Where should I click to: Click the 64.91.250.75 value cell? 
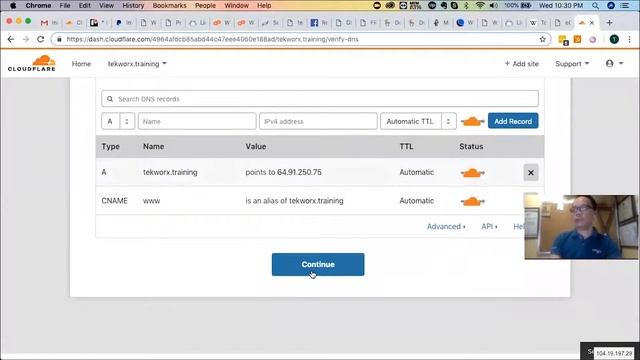pyautogui.click(x=283, y=172)
